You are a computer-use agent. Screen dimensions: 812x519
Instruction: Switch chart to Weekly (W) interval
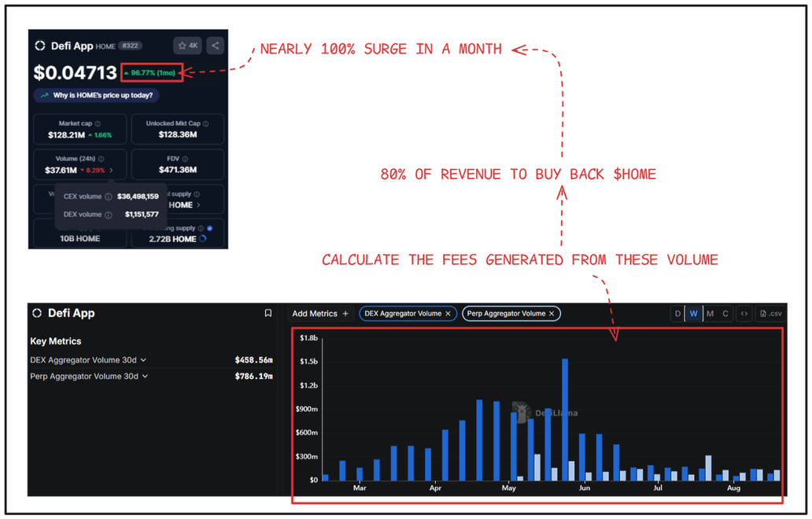693,314
